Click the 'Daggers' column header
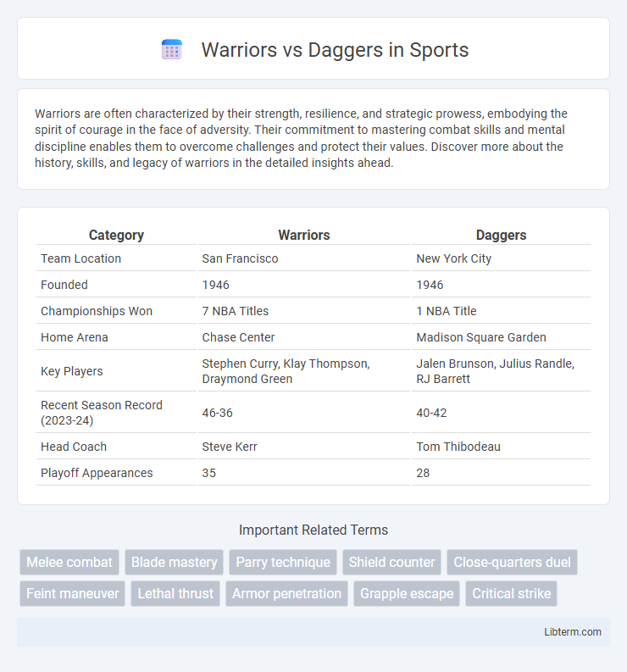Image resolution: width=627 pixels, height=672 pixels. click(501, 235)
